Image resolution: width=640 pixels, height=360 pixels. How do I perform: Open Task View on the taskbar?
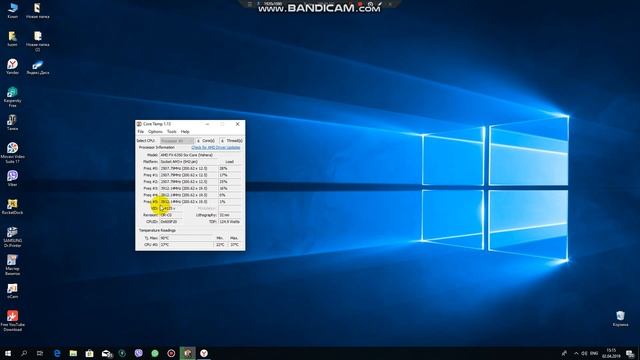pos(40,353)
